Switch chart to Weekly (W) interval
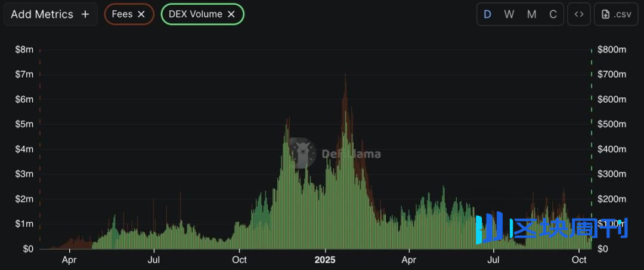 (509, 14)
